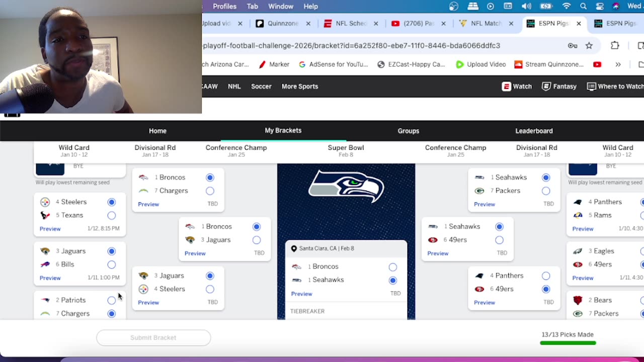Open the Help menu in menu bar
Image resolution: width=644 pixels, height=362 pixels.
pos(310,7)
